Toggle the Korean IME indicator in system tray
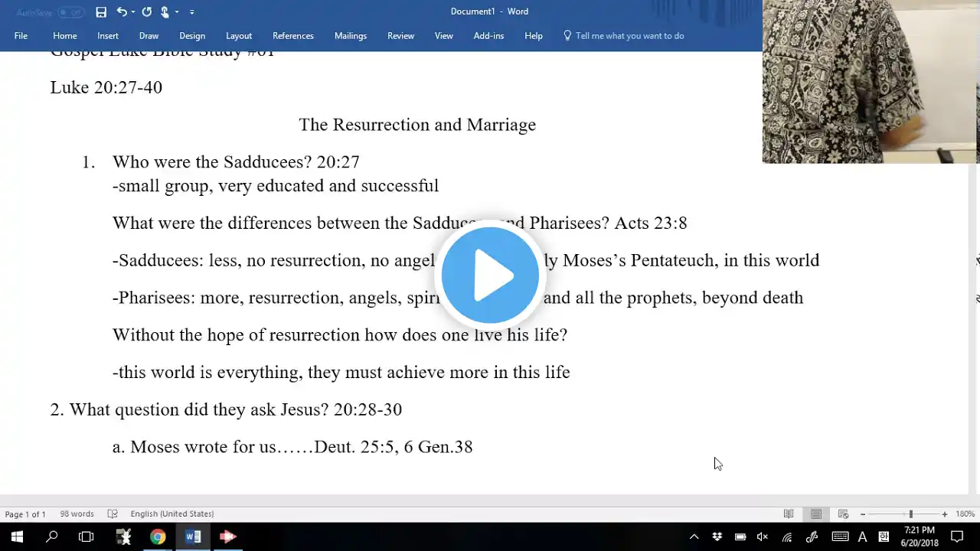Image resolution: width=980 pixels, height=551 pixels. (884, 536)
